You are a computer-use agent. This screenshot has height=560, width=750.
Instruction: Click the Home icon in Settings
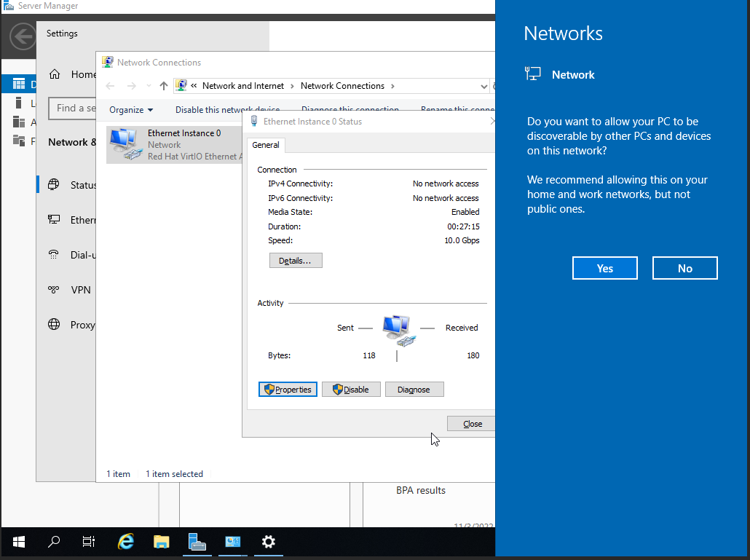(x=54, y=74)
